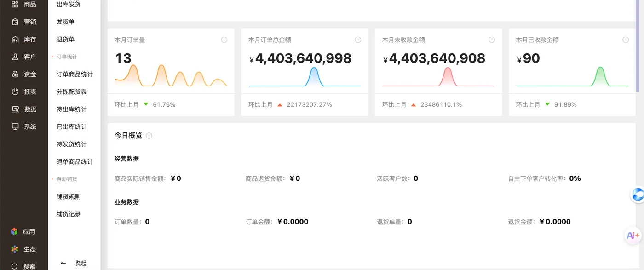Image resolution: width=644 pixels, height=270 pixels.
Task: Open the 数据 sidebar icon
Action: click(x=15, y=109)
